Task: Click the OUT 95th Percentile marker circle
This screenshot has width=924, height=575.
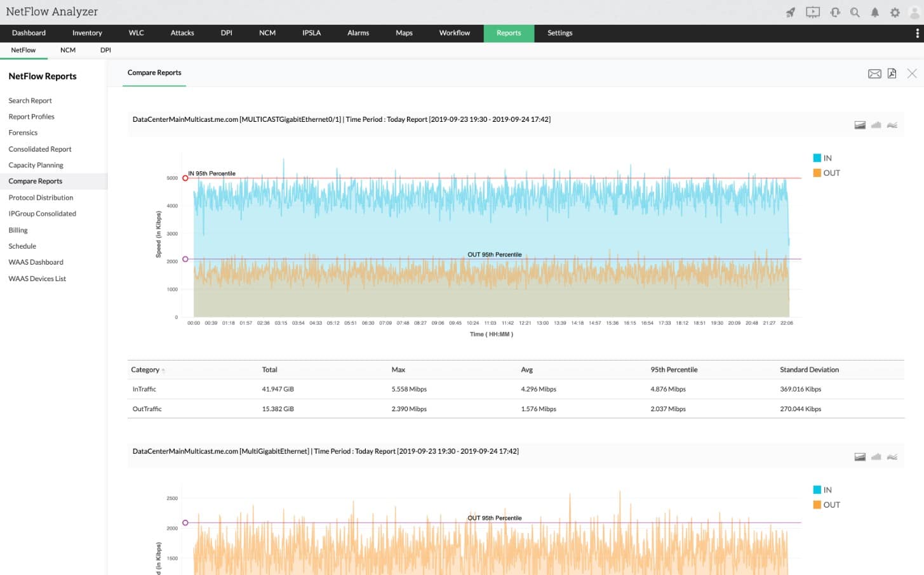Action: (185, 258)
